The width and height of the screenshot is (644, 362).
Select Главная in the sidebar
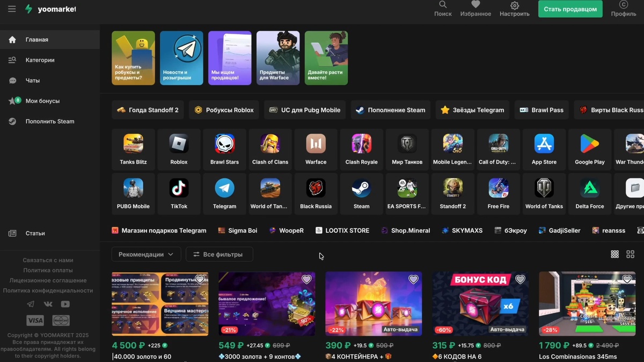(x=50, y=40)
